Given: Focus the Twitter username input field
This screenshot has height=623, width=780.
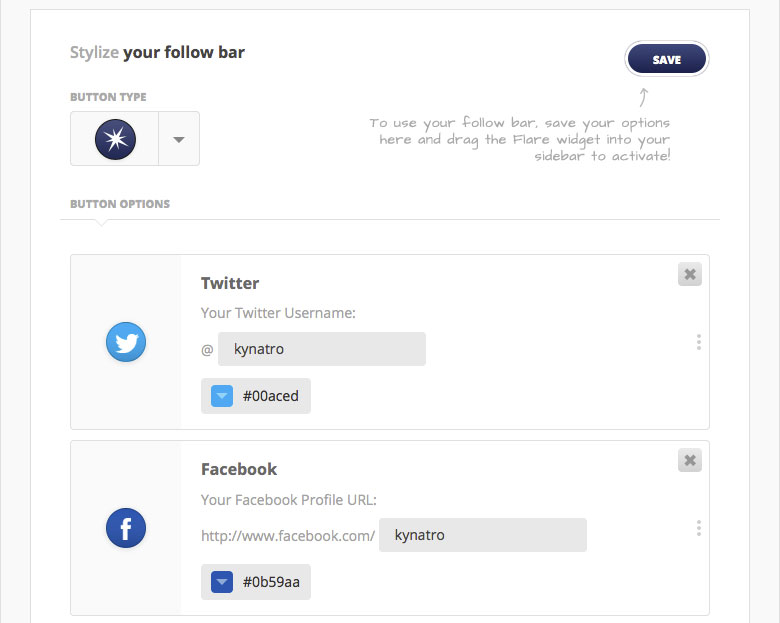Looking at the screenshot, I should click(322, 349).
